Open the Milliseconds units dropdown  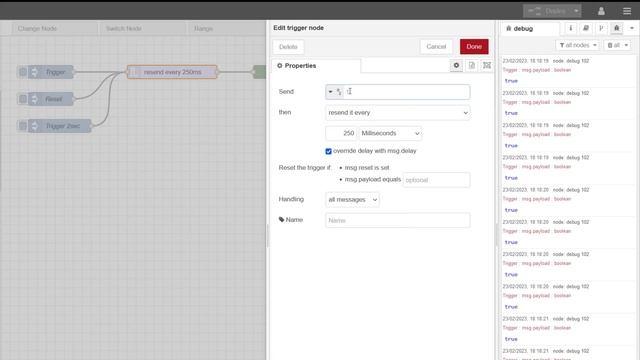(x=390, y=133)
